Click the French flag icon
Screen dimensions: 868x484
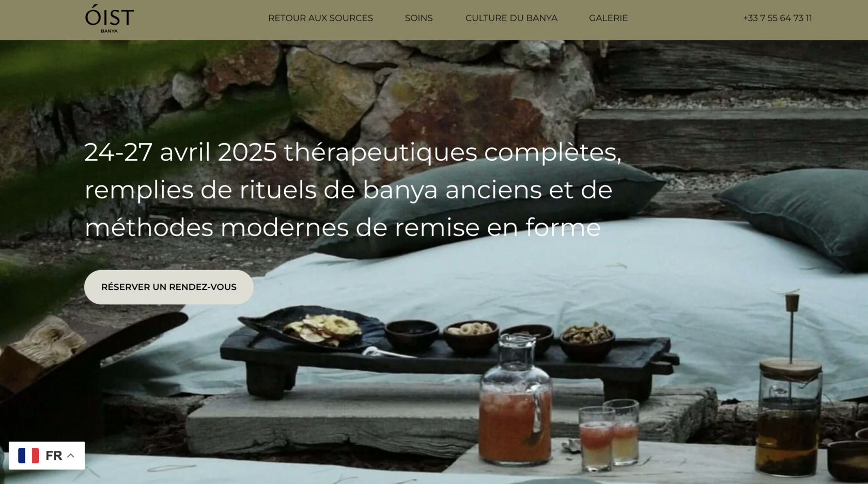(x=28, y=456)
